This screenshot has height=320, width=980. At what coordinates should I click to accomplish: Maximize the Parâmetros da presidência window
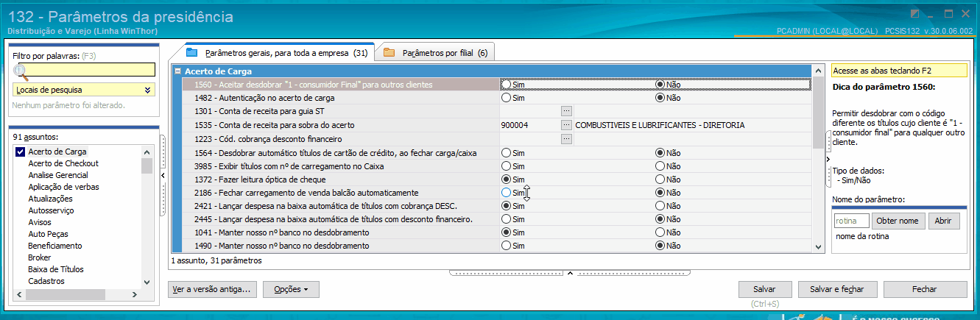[x=949, y=13]
